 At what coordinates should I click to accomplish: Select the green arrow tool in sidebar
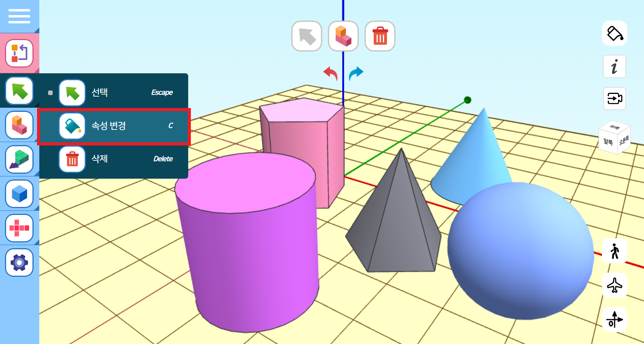pyautogui.click(x=19, y=91)
